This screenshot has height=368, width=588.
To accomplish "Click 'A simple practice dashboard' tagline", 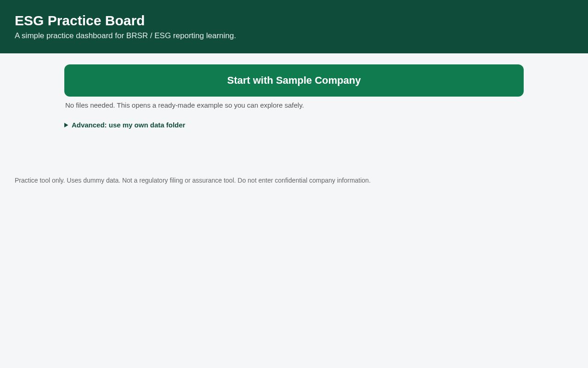I will (x=64, y=36).
